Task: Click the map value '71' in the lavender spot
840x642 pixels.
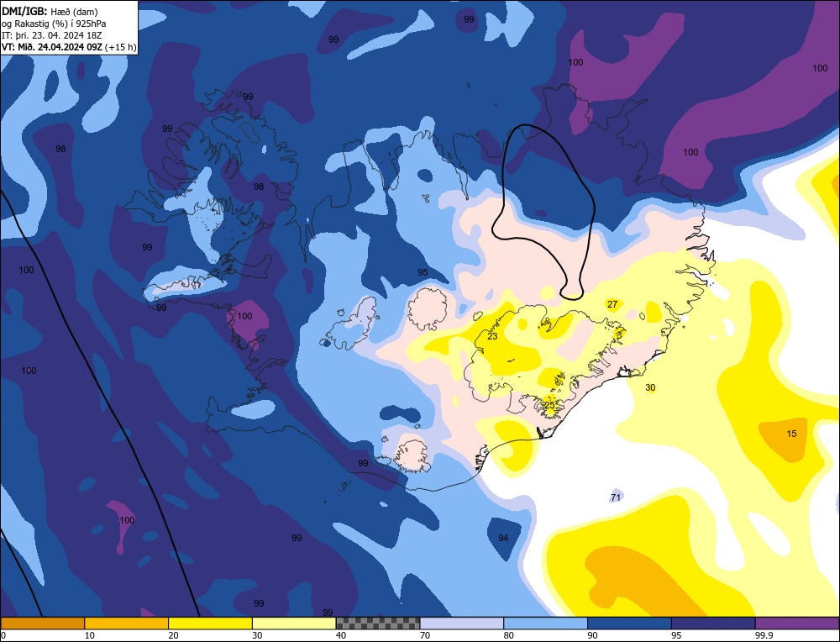Action: (616, 497)
